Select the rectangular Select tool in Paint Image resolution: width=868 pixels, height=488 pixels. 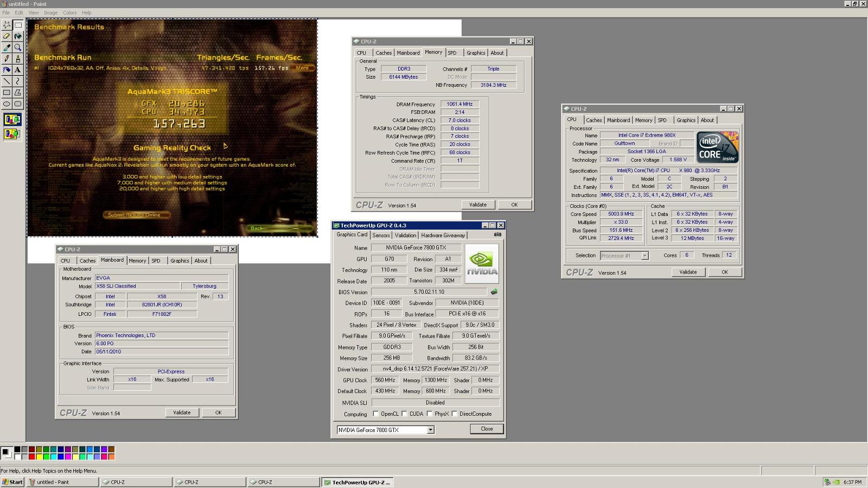click(x=18, y=25)
